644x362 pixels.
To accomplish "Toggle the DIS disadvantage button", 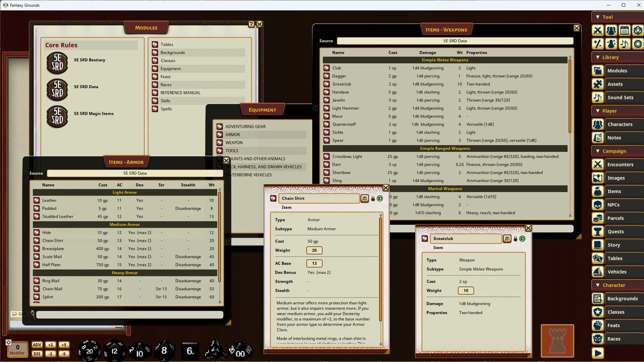I will pyautogui.click(x=37, y=354).
